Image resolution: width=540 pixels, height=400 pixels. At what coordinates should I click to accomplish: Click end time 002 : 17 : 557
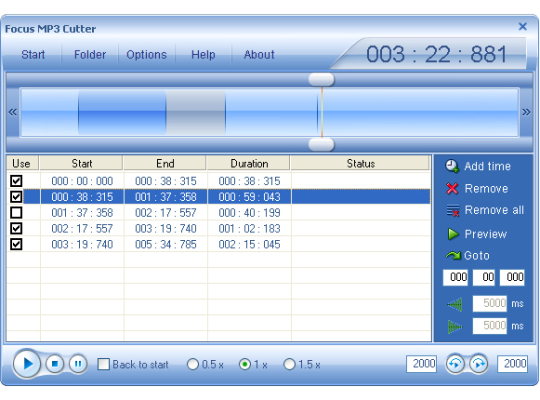[x=166, y=213]
